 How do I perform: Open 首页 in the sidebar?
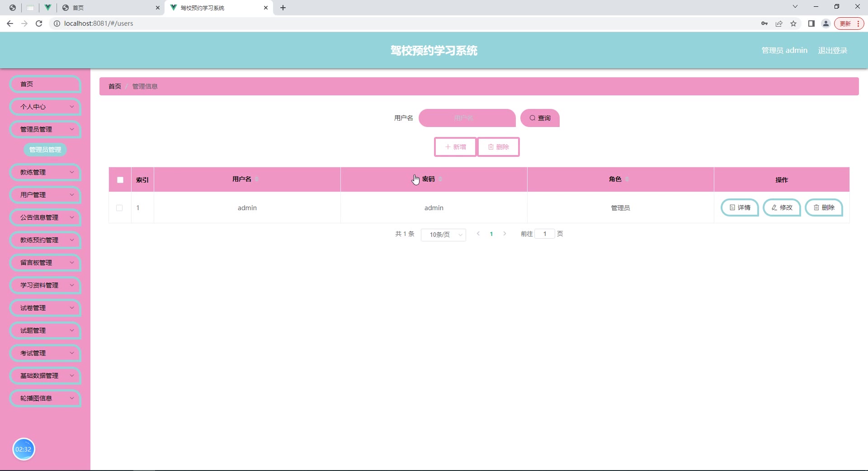click(45, 84)
